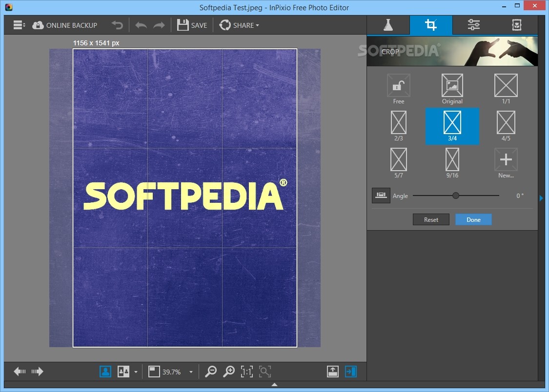The width and height of the screenshot is (549, 392).
Task: Open the Adjustments sliders tab
Action: 473,25
